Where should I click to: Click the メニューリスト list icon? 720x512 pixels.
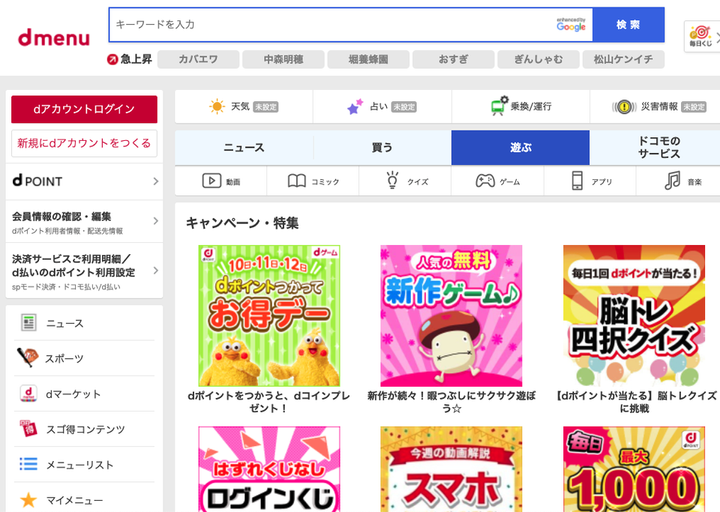(x=28, y=464)
